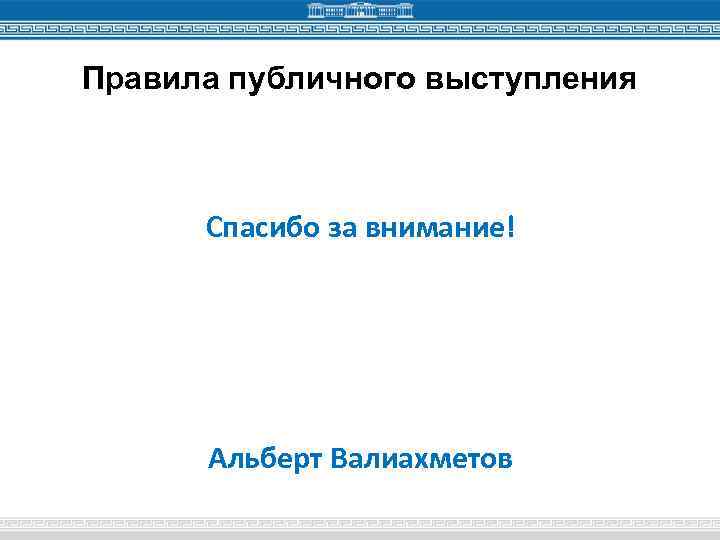Select the text 'Спасибо за внимание!'
The width and height of the screenshot is (720, 540).
pyautogui.click(x=360, y=227)
